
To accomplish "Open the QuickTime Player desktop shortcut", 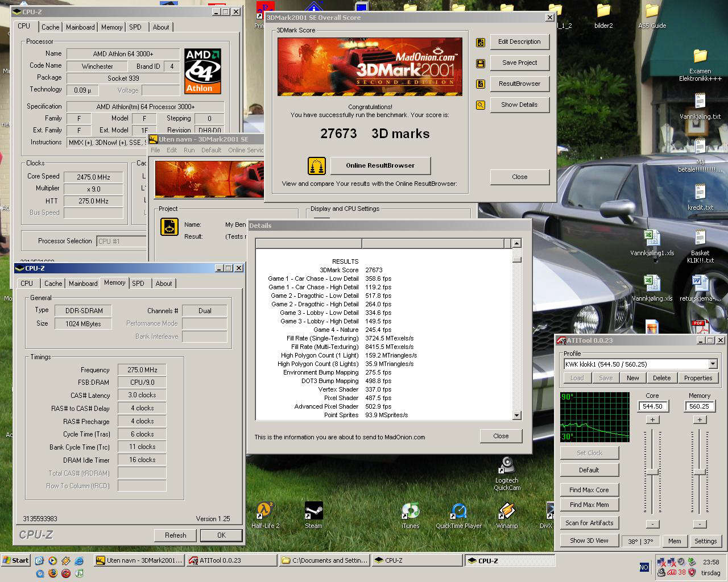I will 458,511.
